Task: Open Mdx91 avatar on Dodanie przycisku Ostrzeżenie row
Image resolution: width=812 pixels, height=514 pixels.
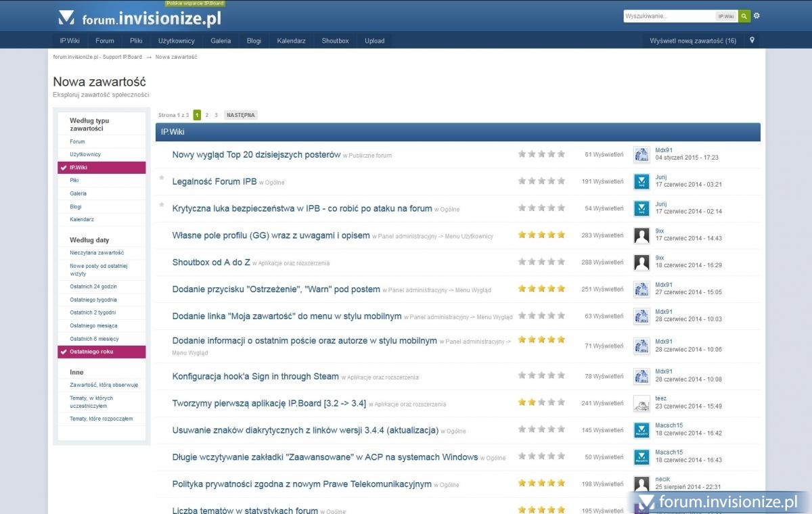Action: coord(641,289)
